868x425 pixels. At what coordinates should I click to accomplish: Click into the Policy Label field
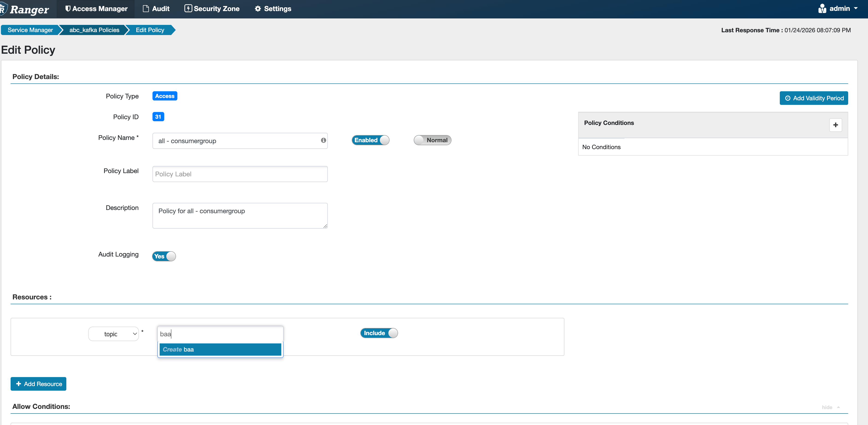(240, 174)
